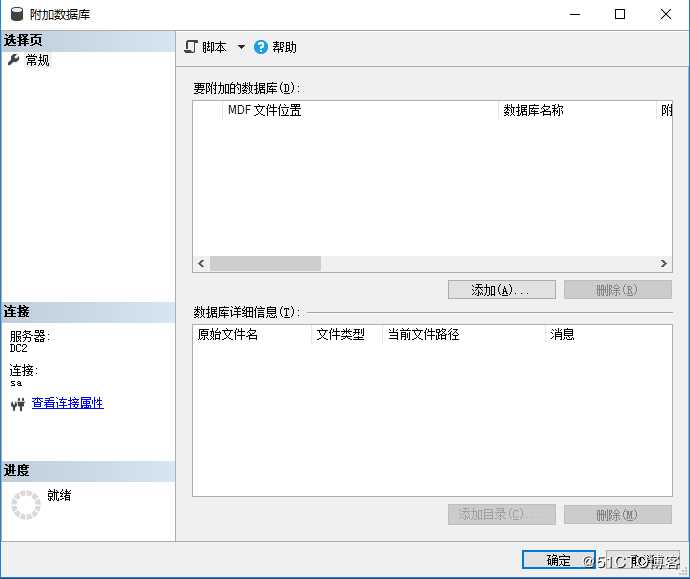
Task: Click the login name sa text
Action: (16, 383)
